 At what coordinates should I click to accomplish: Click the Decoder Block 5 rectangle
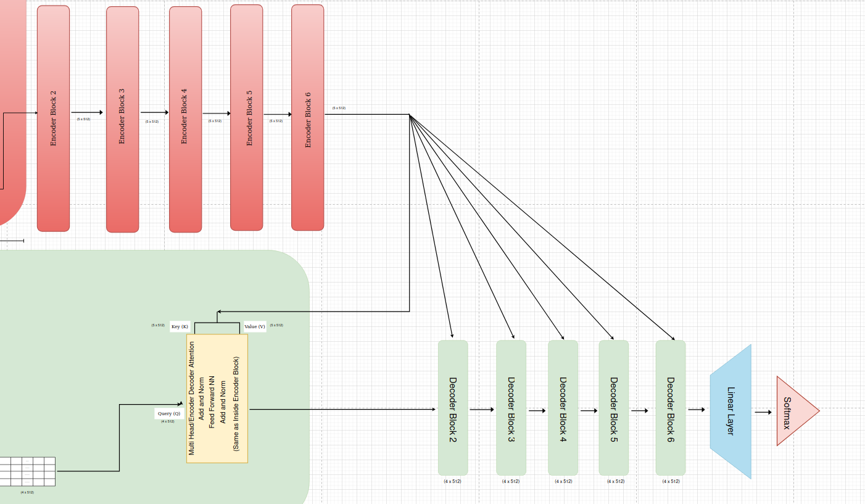613,408
